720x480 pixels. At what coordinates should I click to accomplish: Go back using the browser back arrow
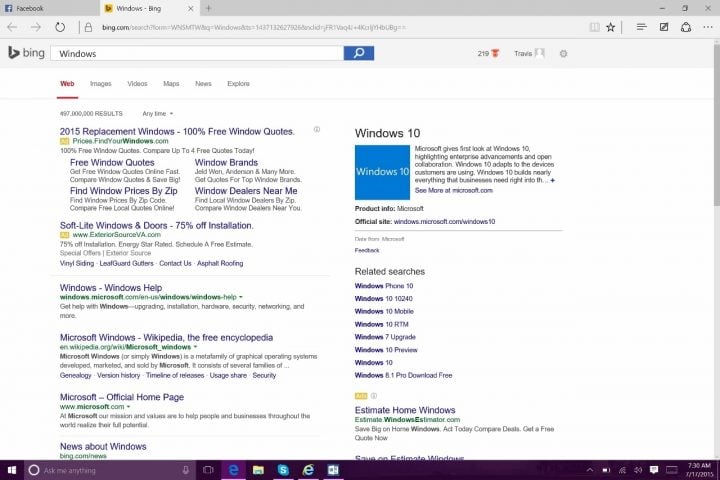point(12,27)
